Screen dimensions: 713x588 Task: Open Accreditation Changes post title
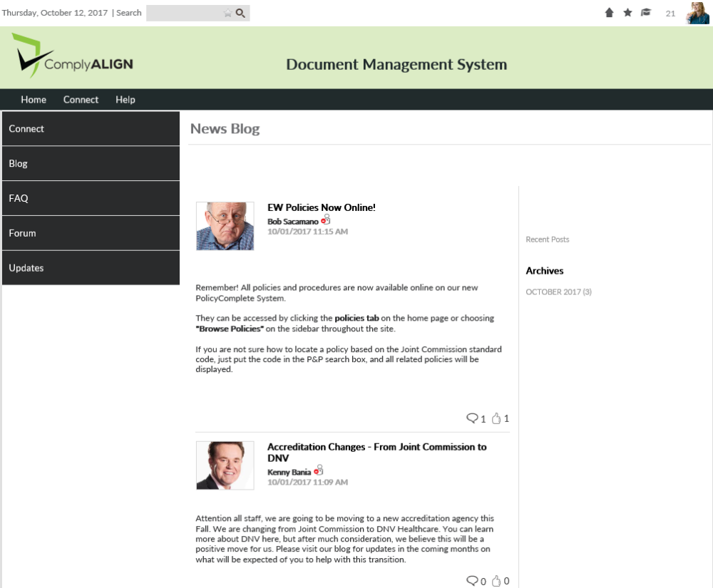pyautogui.click(x=377, y=453)
